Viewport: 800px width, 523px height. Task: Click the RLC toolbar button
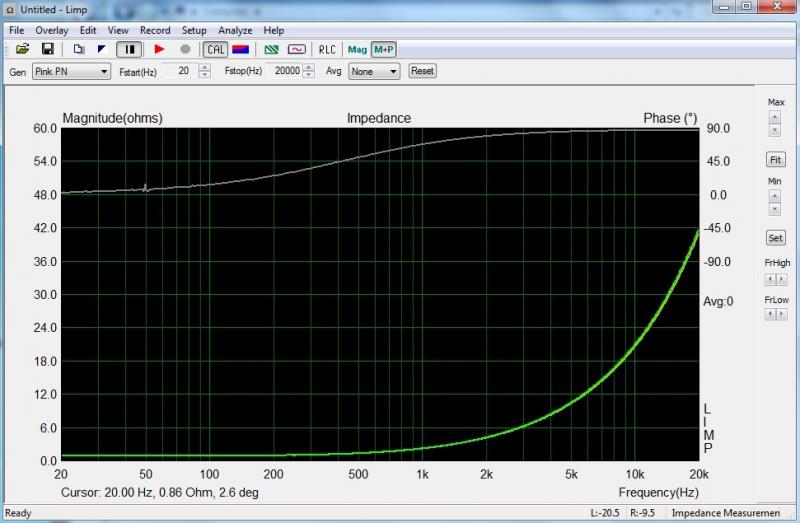tap(327, 49)
